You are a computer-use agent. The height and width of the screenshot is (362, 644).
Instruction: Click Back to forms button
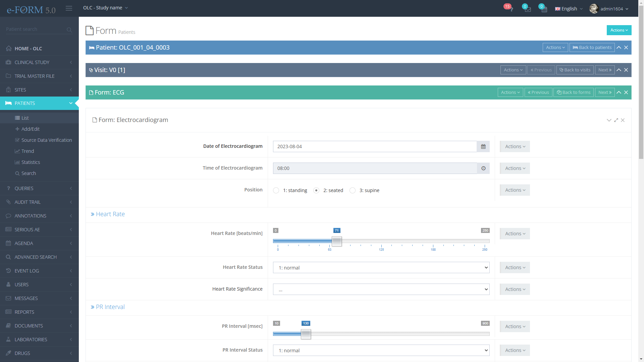pos(574,93)
